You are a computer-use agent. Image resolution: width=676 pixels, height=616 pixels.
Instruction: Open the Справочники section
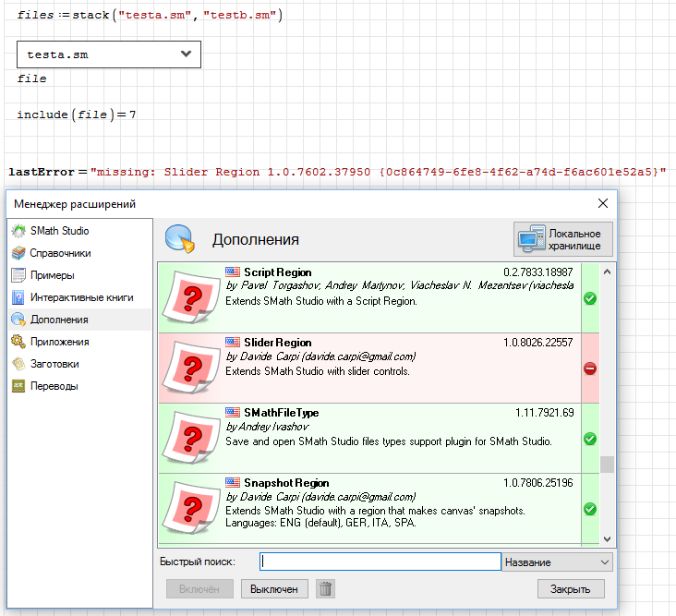pyautogui.click(x=60, y=253)
